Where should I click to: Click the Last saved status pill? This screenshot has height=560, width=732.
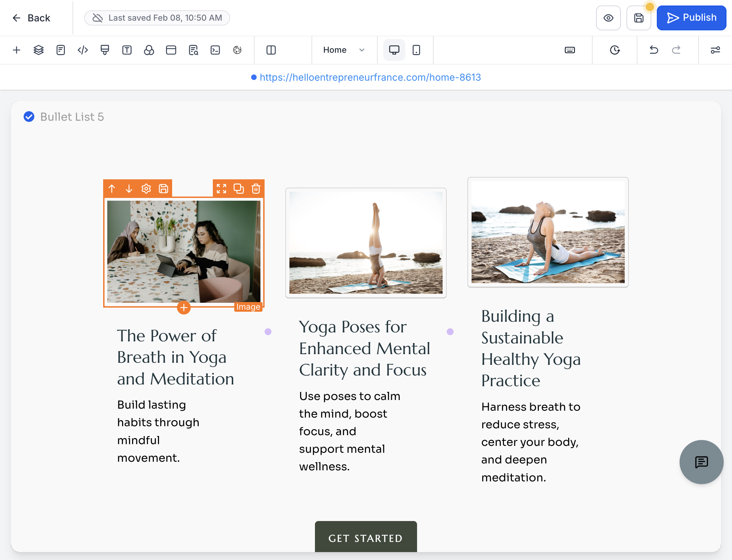tap(157, 18)
